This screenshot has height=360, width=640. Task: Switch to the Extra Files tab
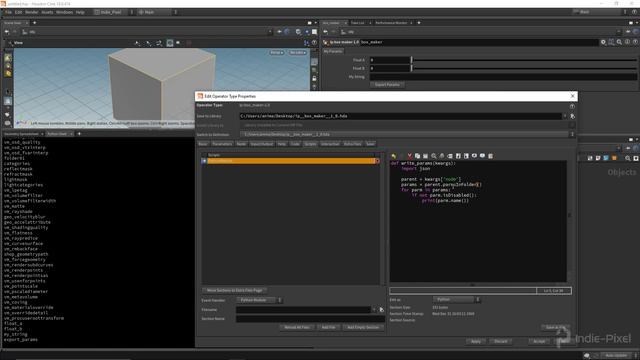[x=352, y=144]
